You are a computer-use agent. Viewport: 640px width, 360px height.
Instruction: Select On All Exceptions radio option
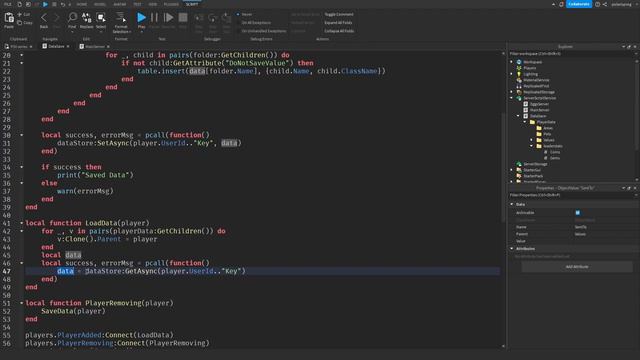click(x=238, y=23)
